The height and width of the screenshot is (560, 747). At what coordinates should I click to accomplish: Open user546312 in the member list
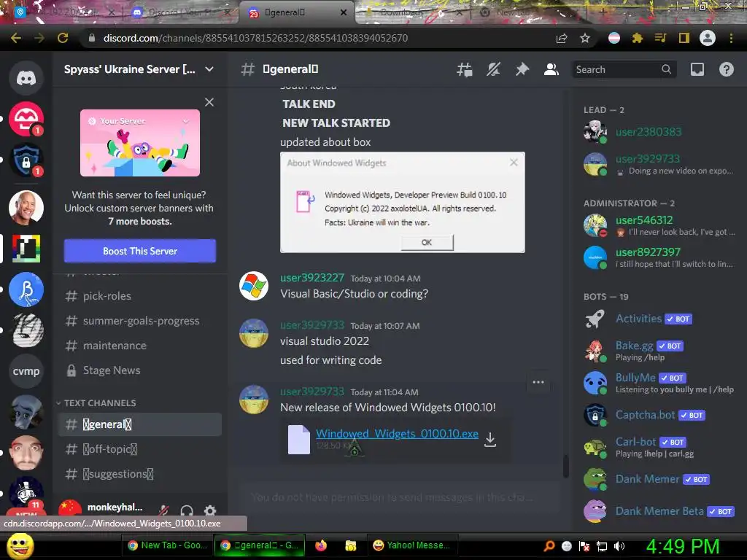[x=659, y=225]
